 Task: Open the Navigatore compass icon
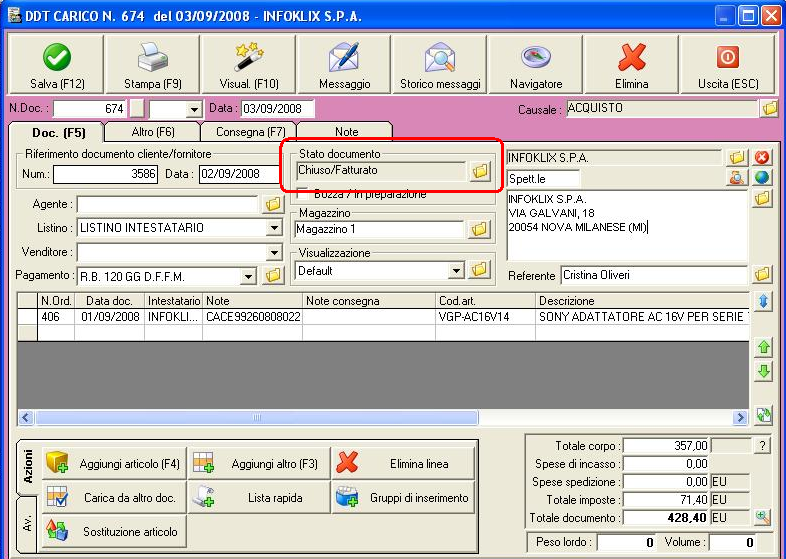536,64
